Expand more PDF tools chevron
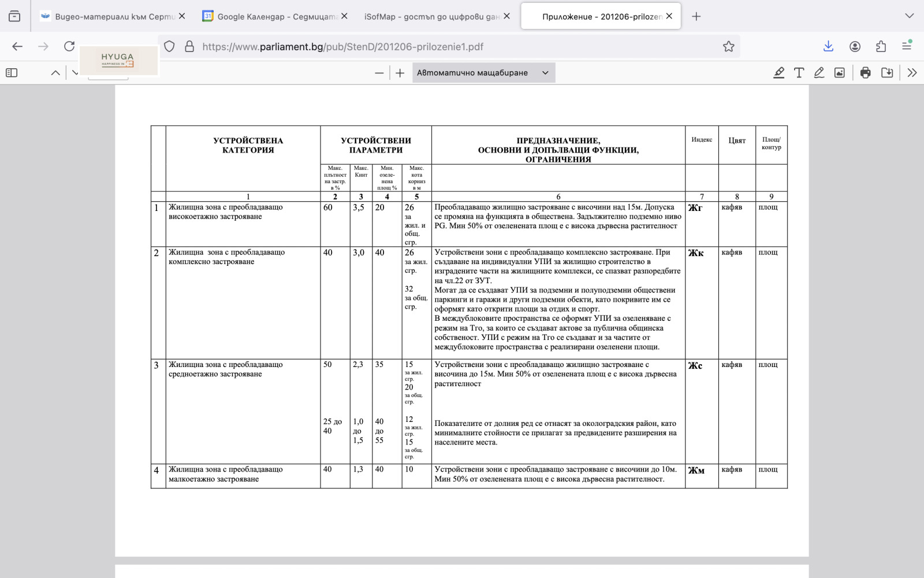This screenshot has width=924, height=578. [912, 73]
